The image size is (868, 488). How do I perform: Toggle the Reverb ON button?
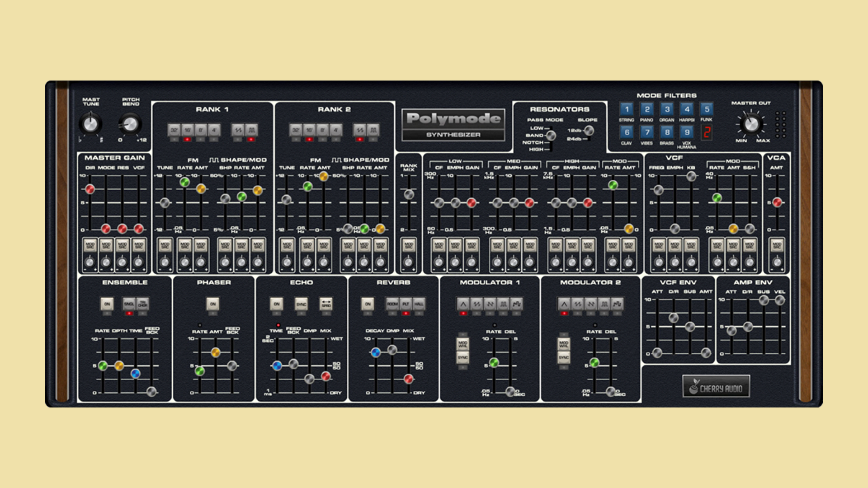click(x=368, y=304)
